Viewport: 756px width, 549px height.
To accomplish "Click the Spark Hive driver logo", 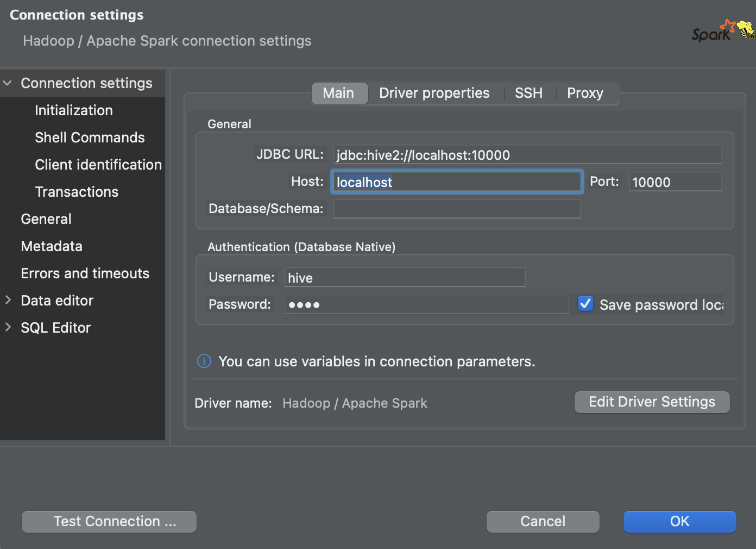I will point(723,31).
